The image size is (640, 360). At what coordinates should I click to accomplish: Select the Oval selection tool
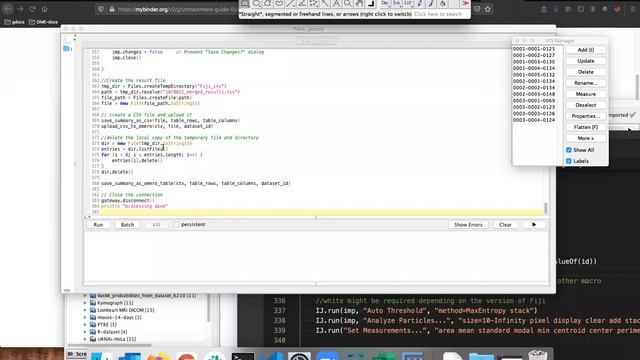pyautogui.click(x=256, y=4)
